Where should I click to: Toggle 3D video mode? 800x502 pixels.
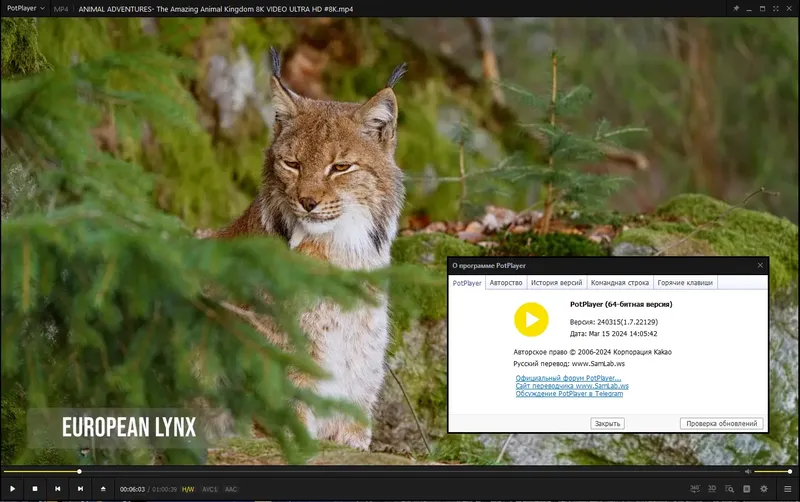point(712,489)
